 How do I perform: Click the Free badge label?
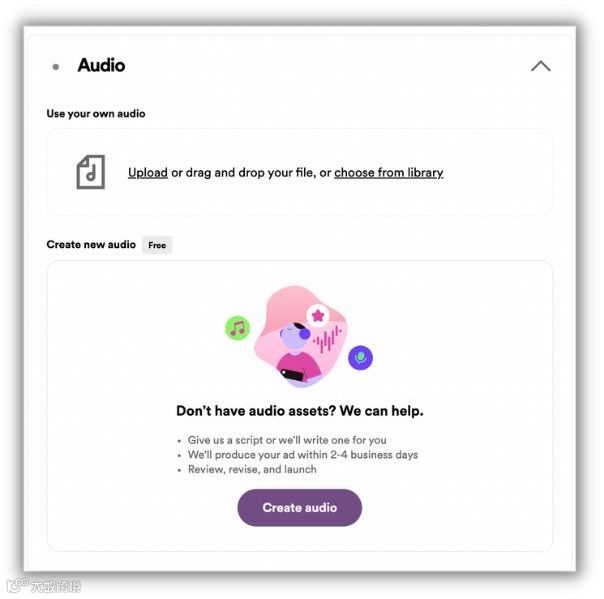click(x=157, y=245)
